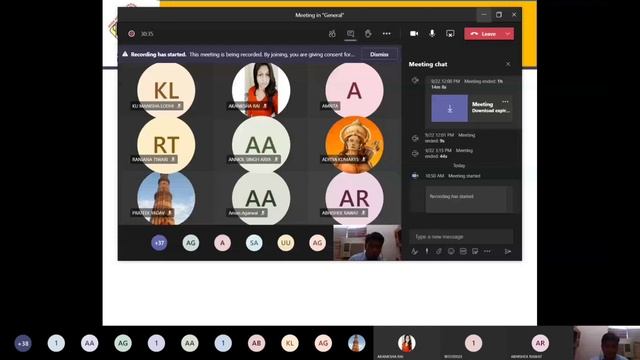Viewport: 640px width, 360px height.
Task: Select the RT tile of Ranjana Tiwari
Action: pos(166,144)
